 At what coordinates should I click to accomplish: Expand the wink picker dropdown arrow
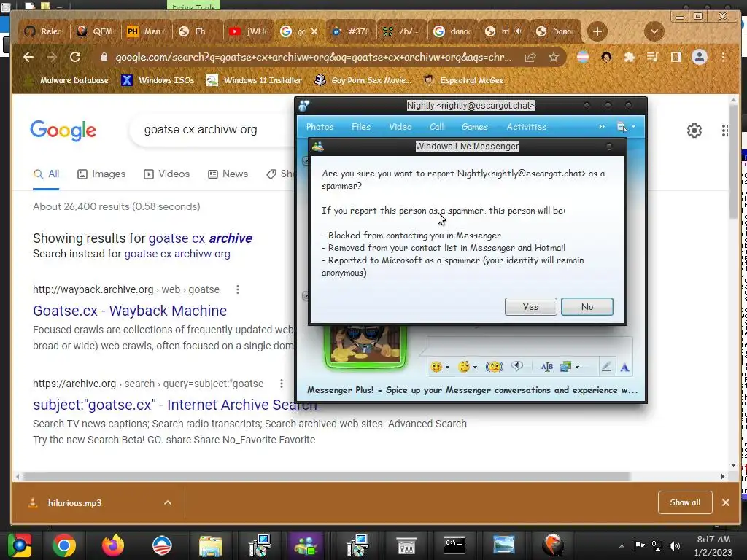point(475,367)
